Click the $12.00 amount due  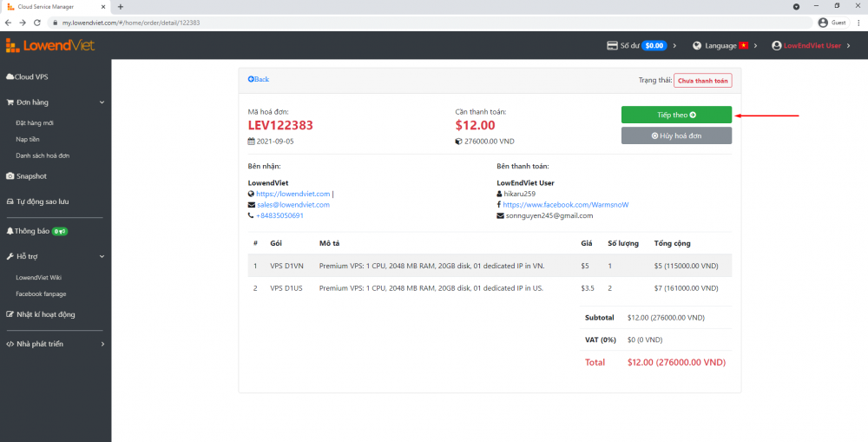[x=475, y=126]
